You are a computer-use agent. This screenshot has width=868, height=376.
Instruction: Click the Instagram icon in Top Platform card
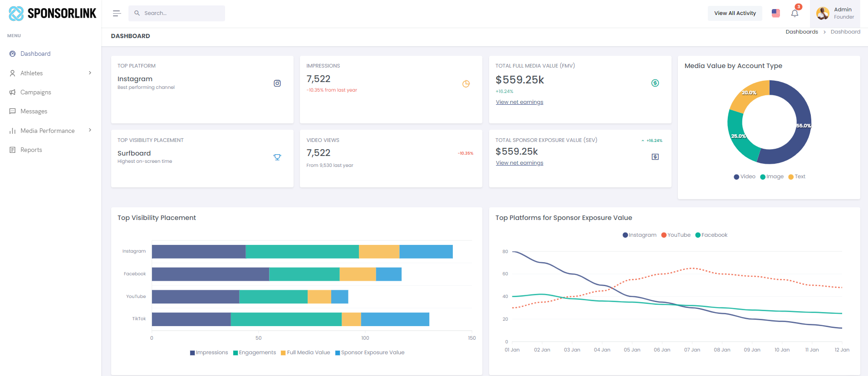tap(277, 83)
